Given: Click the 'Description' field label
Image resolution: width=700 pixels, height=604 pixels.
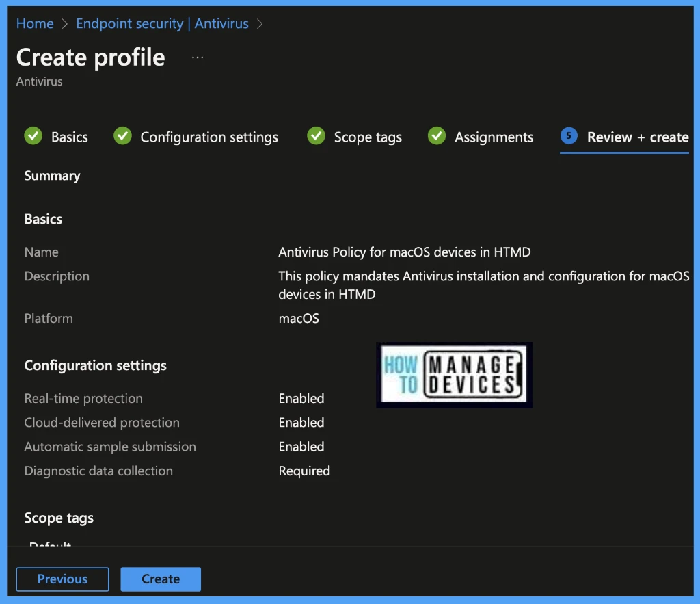Looking at the screenshot, I should click(57, 276).
